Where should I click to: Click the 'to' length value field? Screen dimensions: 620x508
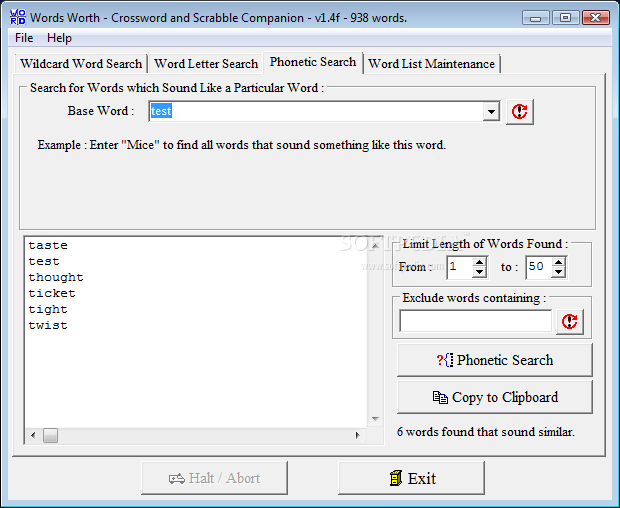[539, 267]
